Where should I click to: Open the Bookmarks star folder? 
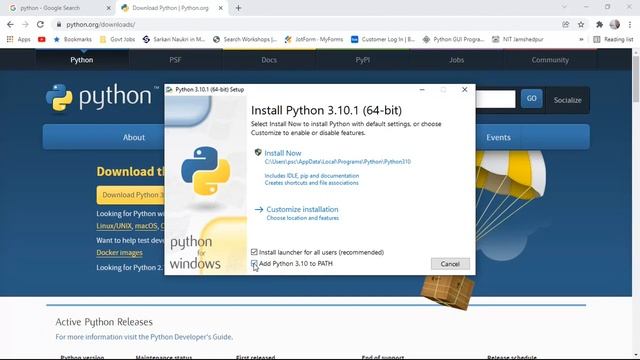coord(73,39)
